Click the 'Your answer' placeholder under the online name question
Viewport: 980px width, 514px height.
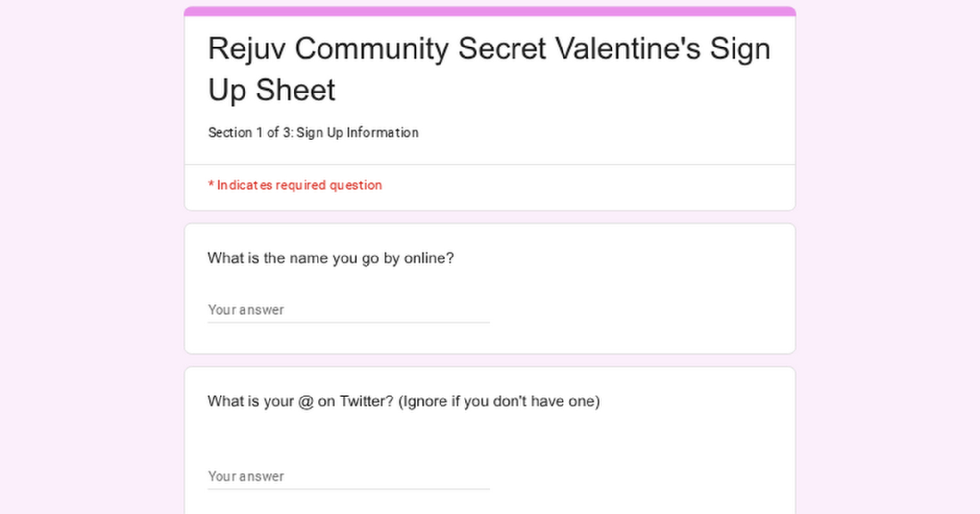[246, 310]
